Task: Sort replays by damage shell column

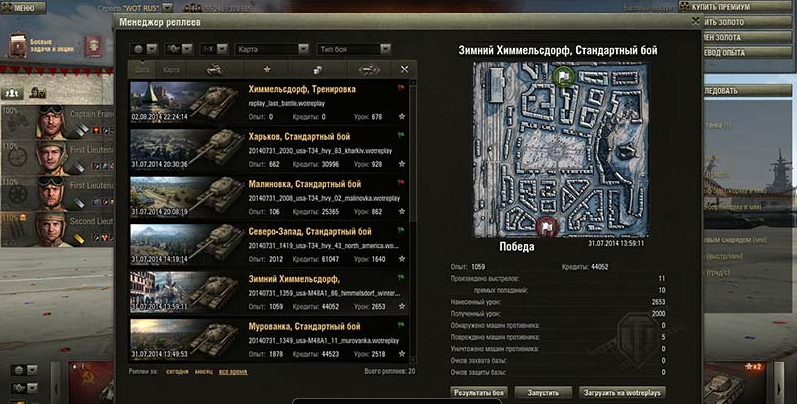Action: tap(369, 70)
